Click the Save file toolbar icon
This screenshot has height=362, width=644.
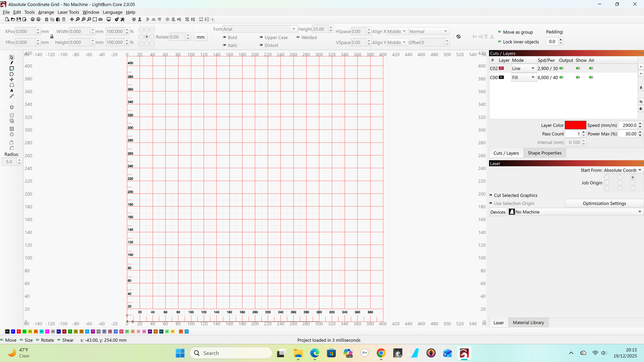point(19,19)
